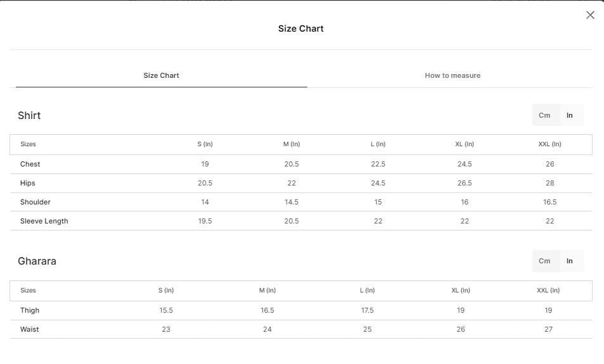Image resolution: width=604 pixels, height=364 pixels.
Task: Switch Shirt measurements to Cm
Action: (x=544, y=115)
